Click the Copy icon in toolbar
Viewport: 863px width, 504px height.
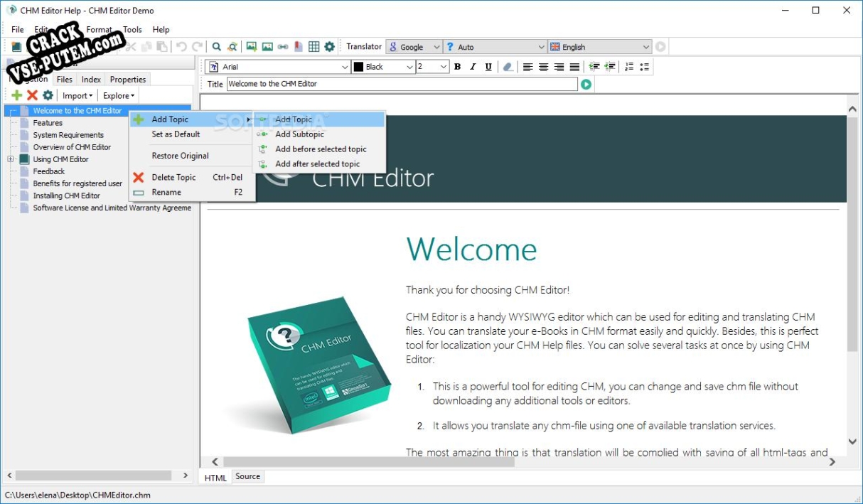146,47
